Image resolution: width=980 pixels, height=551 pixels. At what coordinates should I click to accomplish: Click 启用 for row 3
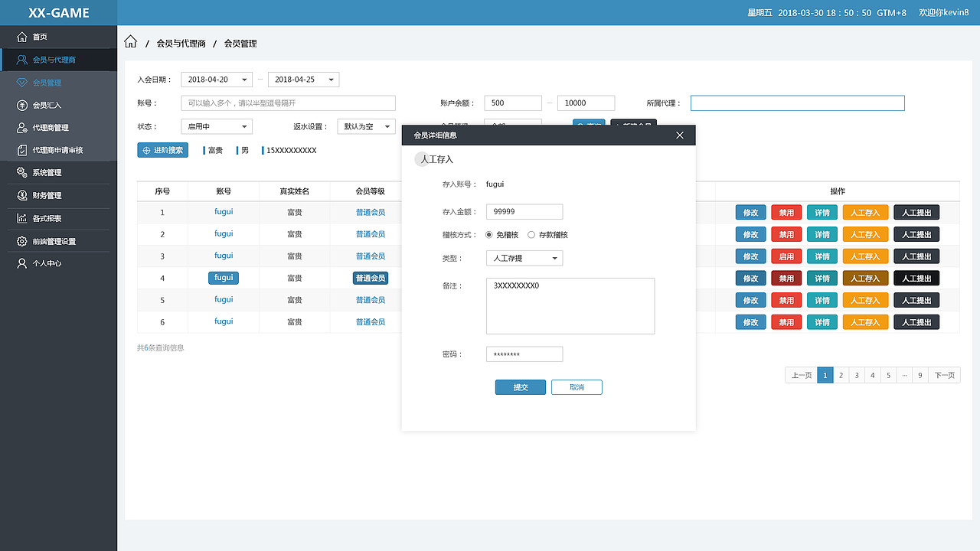786,256
